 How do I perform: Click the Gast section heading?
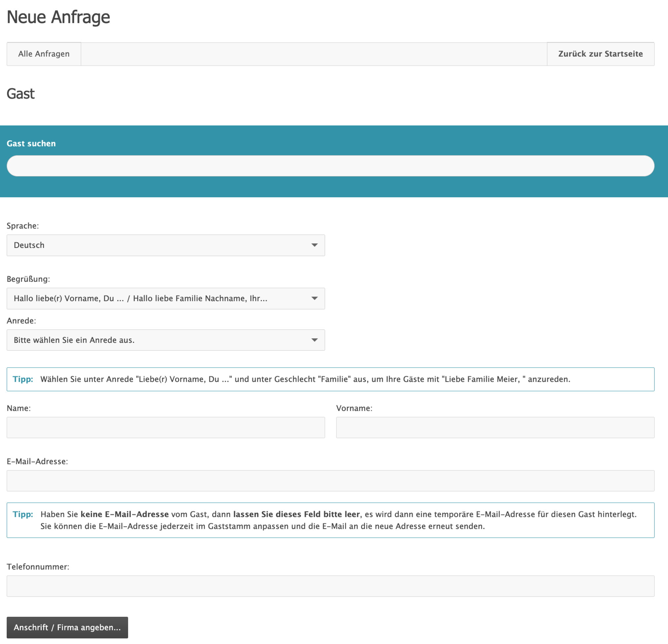tap(20, 94)
